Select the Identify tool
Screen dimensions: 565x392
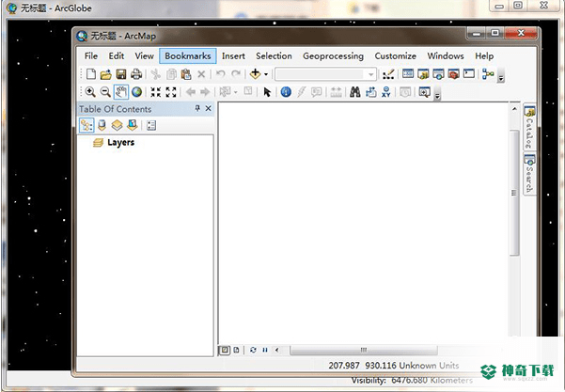tap(286, 92)
